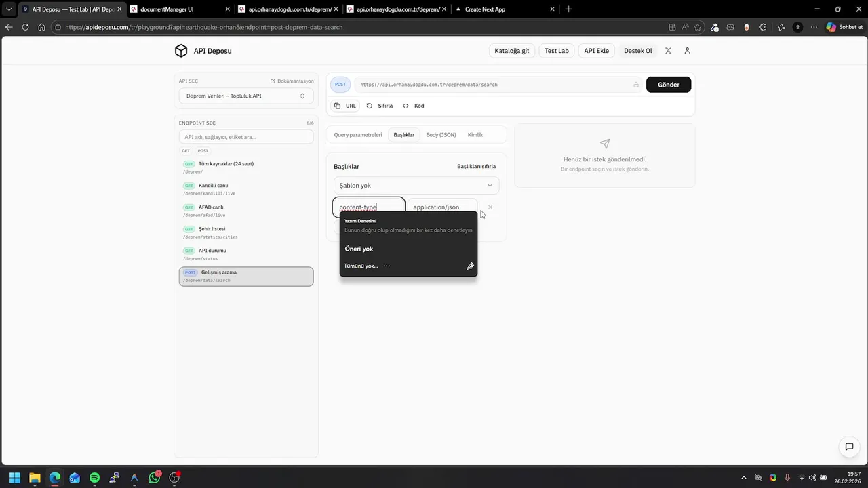Reset the request with Sıfırla
This screenshot has width=868, height=488.
click(380, 106)
